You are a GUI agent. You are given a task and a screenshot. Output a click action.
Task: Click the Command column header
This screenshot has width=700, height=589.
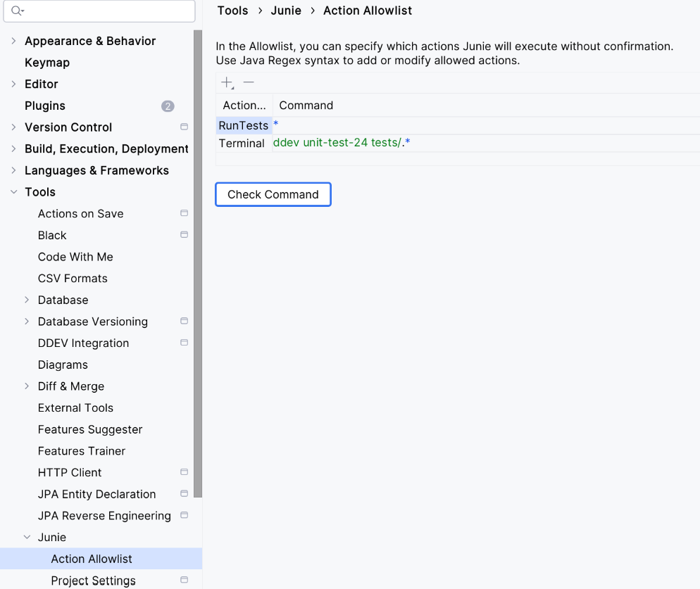point(306,105)
